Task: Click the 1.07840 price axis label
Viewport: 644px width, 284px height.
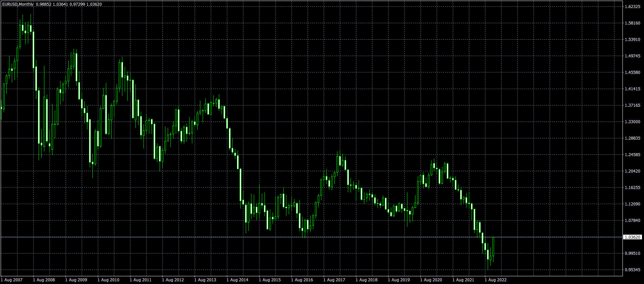Action: (633, 221)
